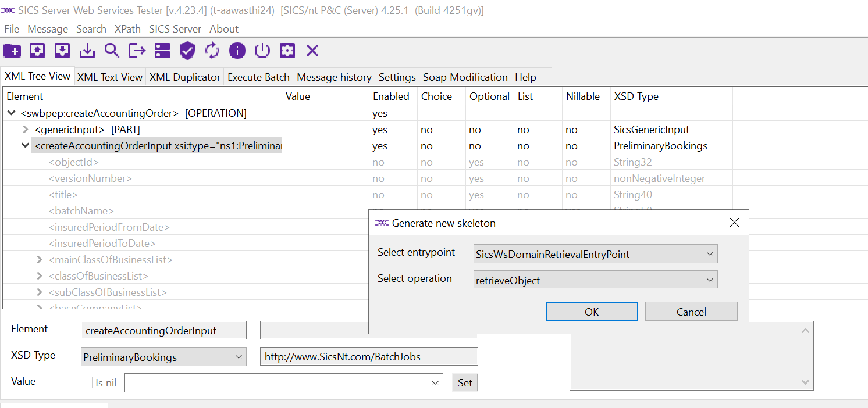The height and width of the screenshot is (408, 868).
Task: Click the Set button
Action: pyautogui.click(x=465, y=382)
